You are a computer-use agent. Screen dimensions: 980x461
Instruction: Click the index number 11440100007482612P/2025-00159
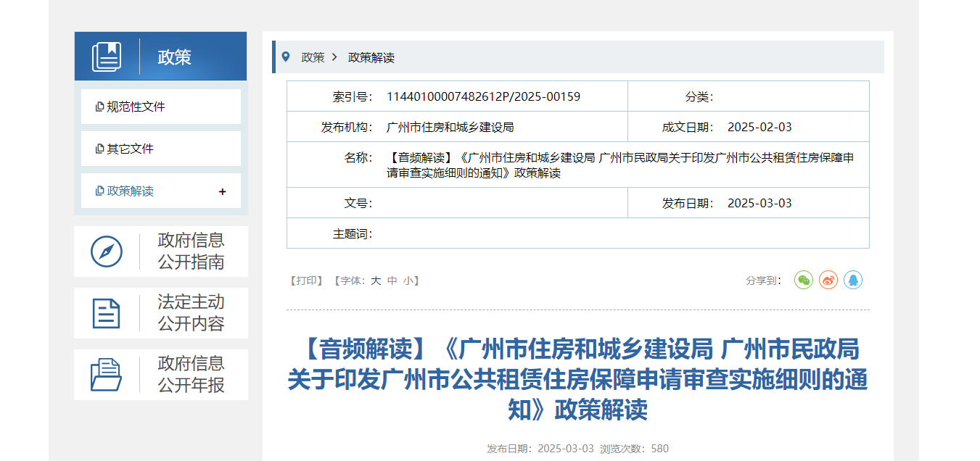click(483, 96)
